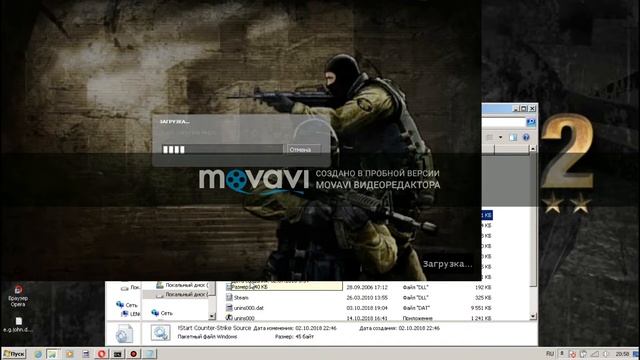The width and height of the screenshot is (640, 360).
Task: Click the folder tree scroll down arrow
Action: coord(211,316)
